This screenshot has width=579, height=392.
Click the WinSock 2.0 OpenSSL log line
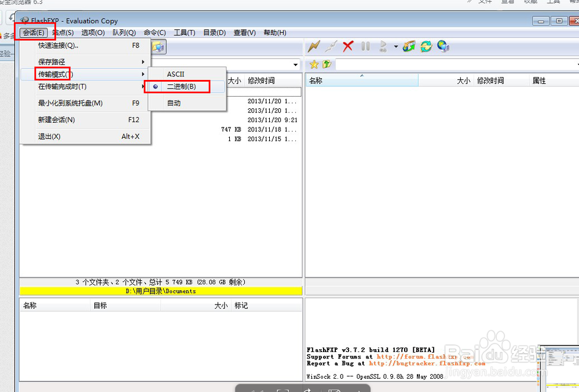(x=375, y=377)
